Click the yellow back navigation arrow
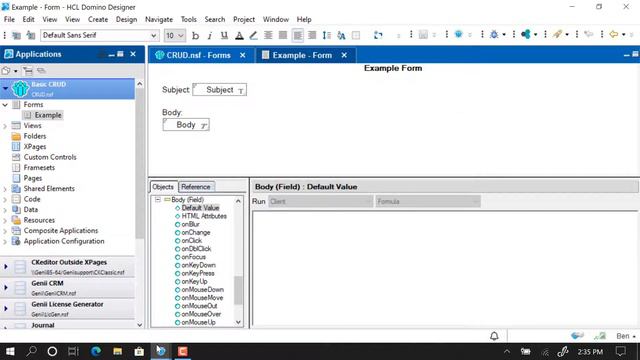640x360 pixels. 613,35
